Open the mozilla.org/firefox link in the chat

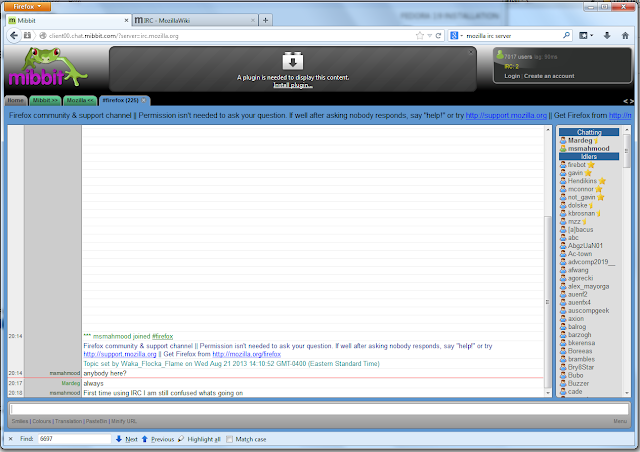247,354
